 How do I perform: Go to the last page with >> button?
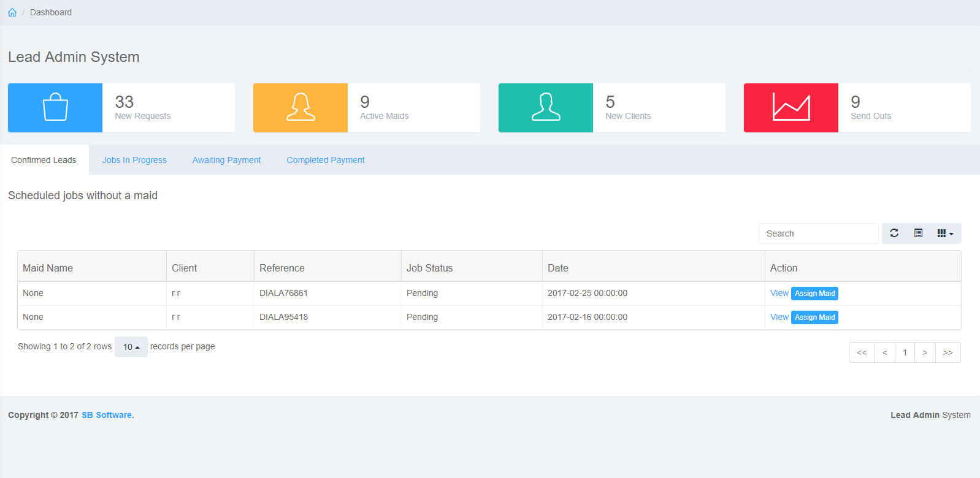click(x=947, y=352)
